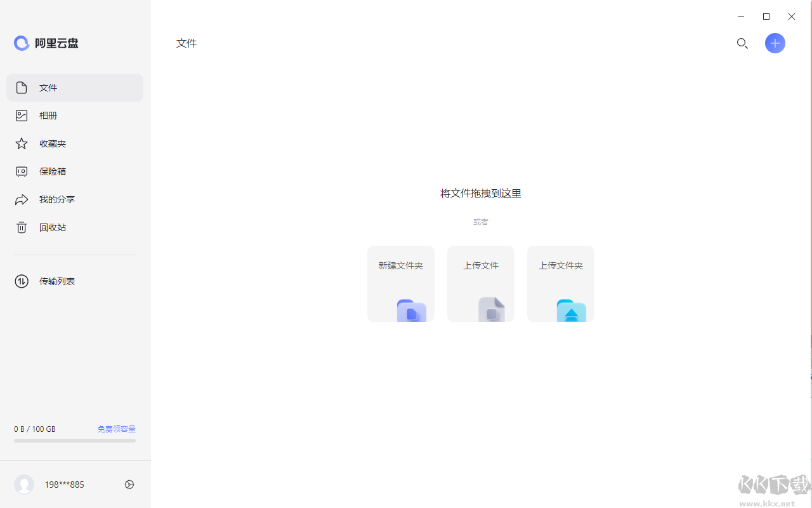Click the storage usage progress bar
The image size is (812, 508).
pos(74,439)
